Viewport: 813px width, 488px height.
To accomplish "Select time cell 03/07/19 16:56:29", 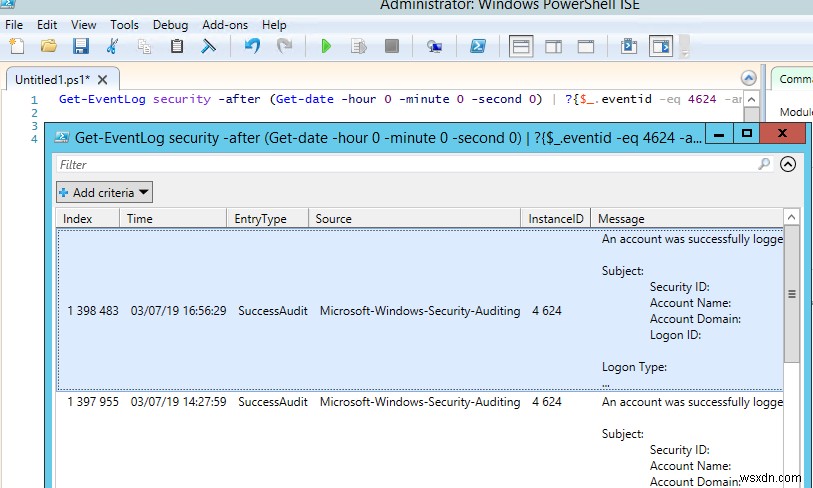I will tap(178, 311).
